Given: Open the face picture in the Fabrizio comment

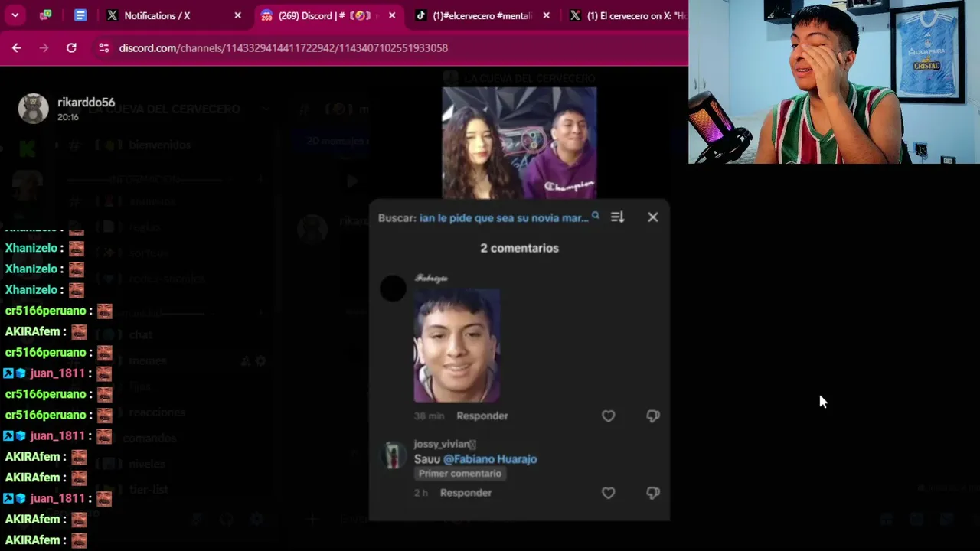Looking at the screenshot, I should (x=457, y=345).
